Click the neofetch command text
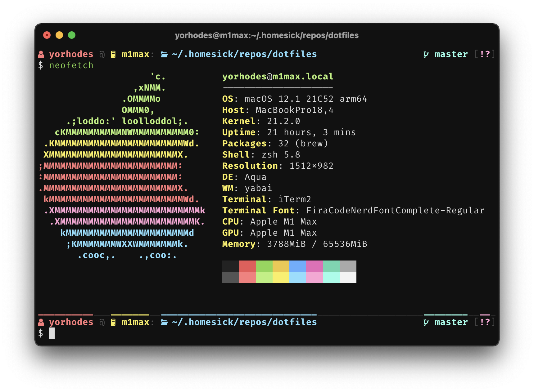Viewport: 534px width, 392px height. [71, 65]
